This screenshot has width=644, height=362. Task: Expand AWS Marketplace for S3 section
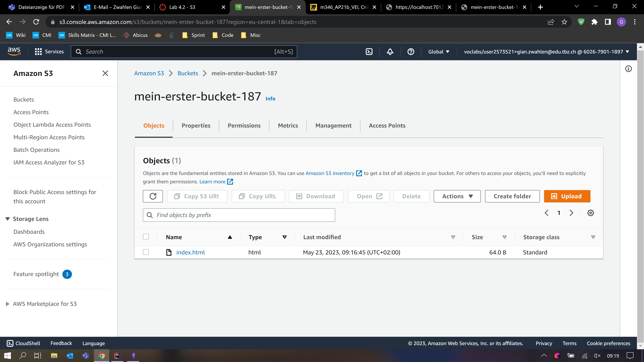(x=8, y=304)
